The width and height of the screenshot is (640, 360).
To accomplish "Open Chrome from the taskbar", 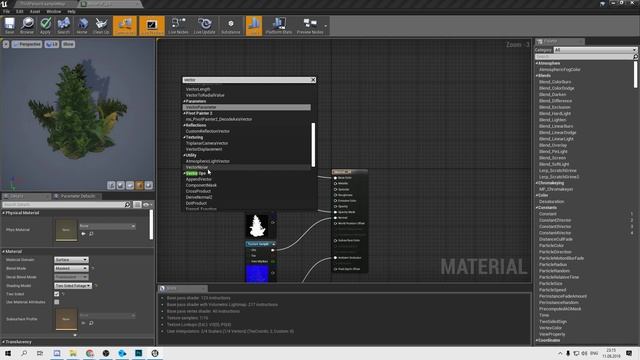I will 89,353.
